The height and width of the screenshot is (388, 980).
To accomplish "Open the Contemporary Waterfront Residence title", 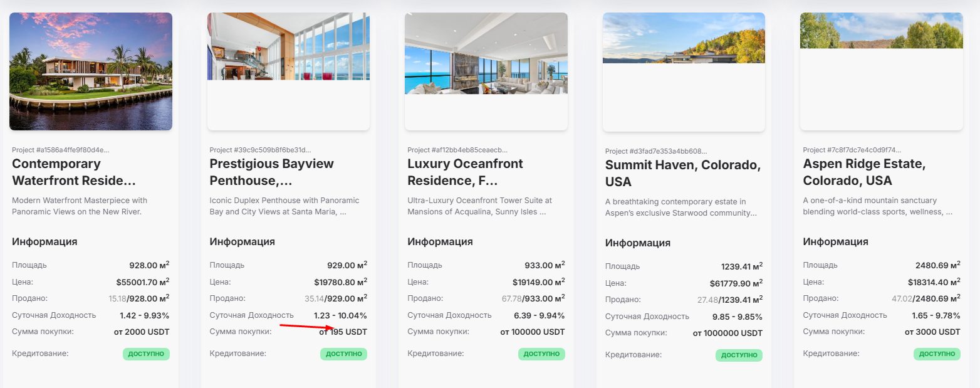I will click(74, 172).
